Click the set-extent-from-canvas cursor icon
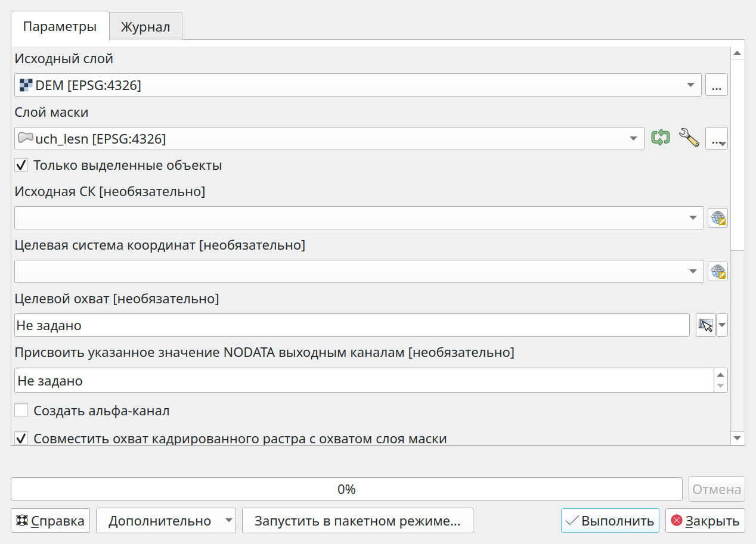Viewport: 756px width, 544px height. 706,325
